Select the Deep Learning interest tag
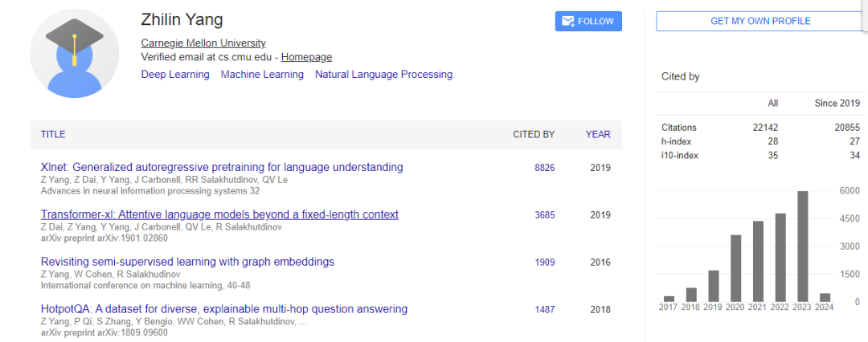This screenshot has height=342, width=868. pos(175,75)
